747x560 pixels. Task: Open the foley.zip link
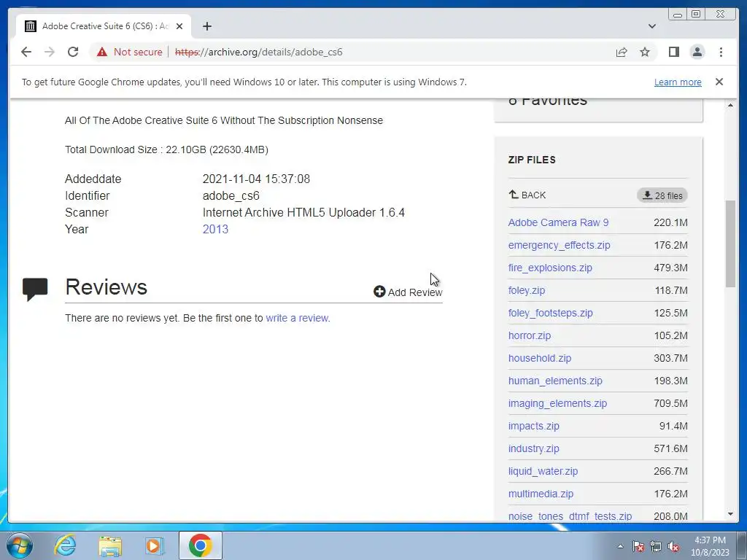tap(527, 290)
